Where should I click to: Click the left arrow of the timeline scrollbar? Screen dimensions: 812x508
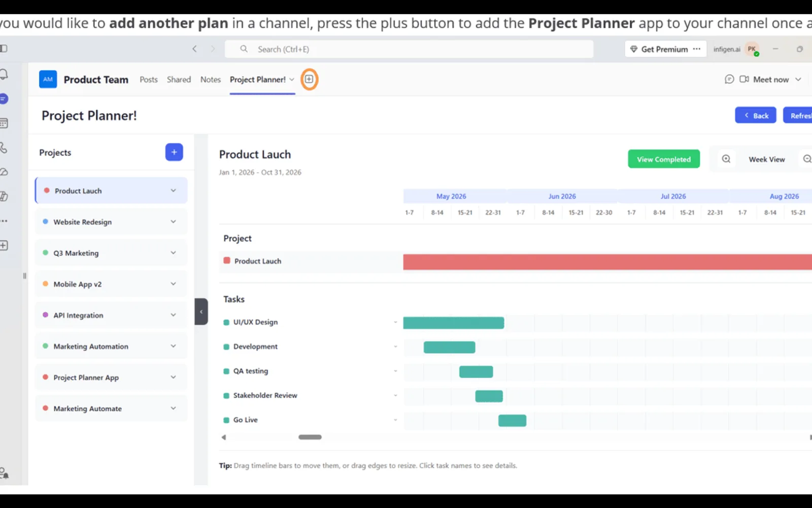pyautogui.click(x=224, y=437)
